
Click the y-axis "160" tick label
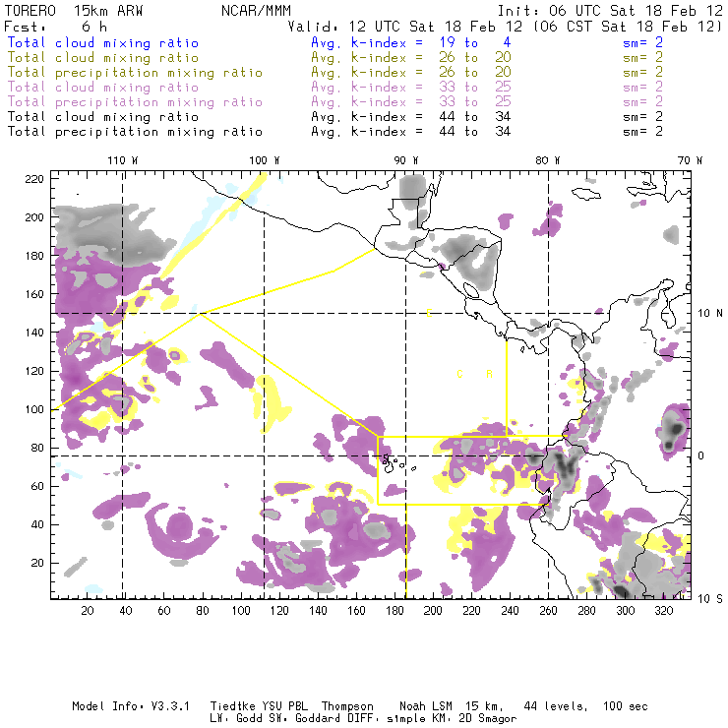pos(34,294)
